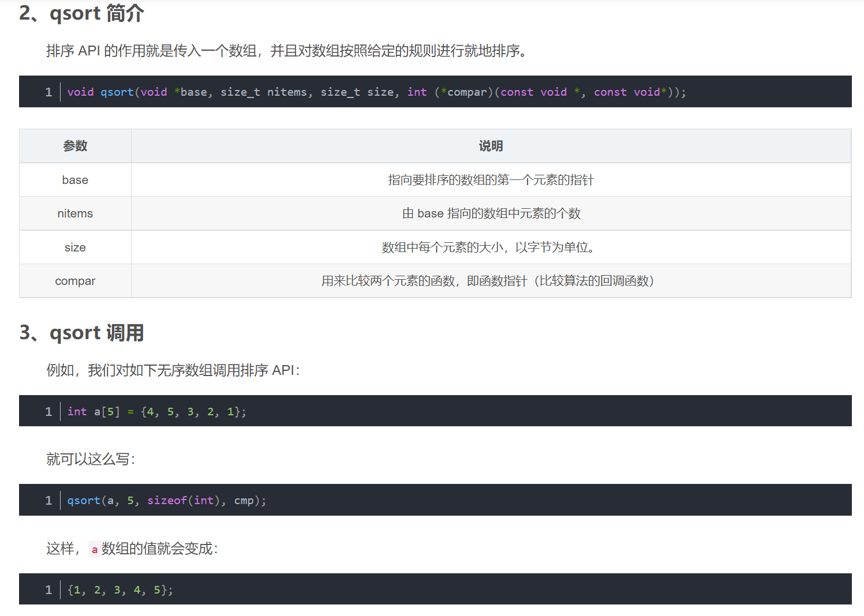Select the base row in the parameter table
This screenshot has height=616, width=864.
point(74,179)
